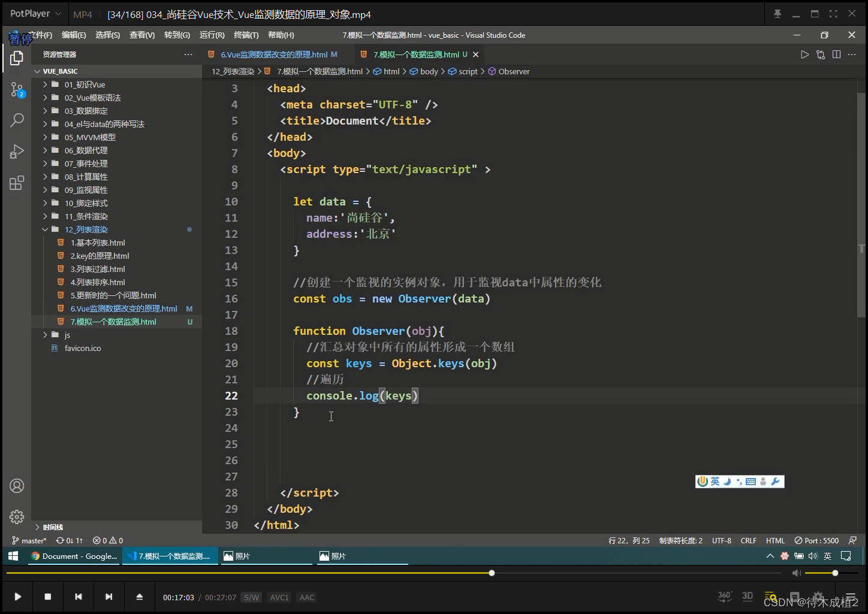Click the PotPlayer play button
Image resolution: width=868 pixels, height=614 pixels.
[17, 597]
